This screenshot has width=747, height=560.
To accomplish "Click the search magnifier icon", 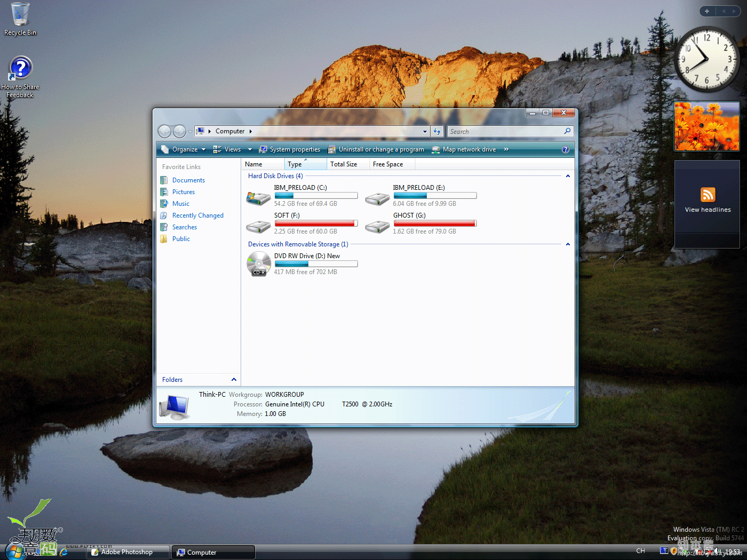I will [568, 131].
